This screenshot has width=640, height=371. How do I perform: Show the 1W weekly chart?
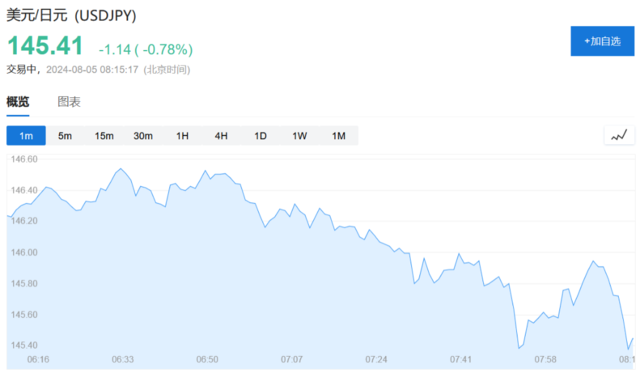click(x=300, y=136)
